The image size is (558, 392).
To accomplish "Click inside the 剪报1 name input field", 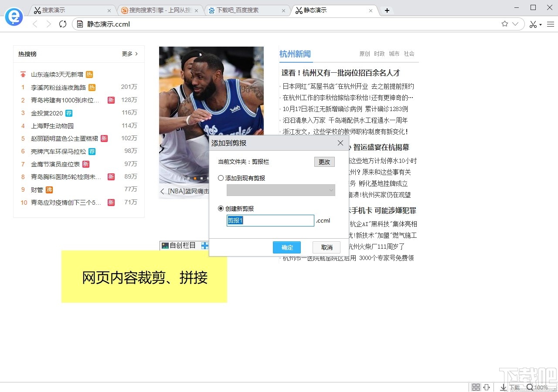I will click(x=270, y=220).
